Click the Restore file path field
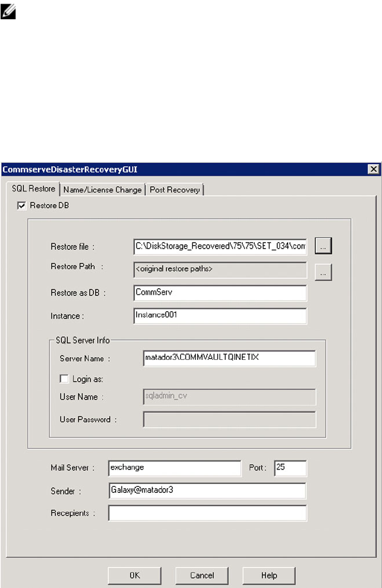This screenshot has width=382, height=588. coord(221,246)
